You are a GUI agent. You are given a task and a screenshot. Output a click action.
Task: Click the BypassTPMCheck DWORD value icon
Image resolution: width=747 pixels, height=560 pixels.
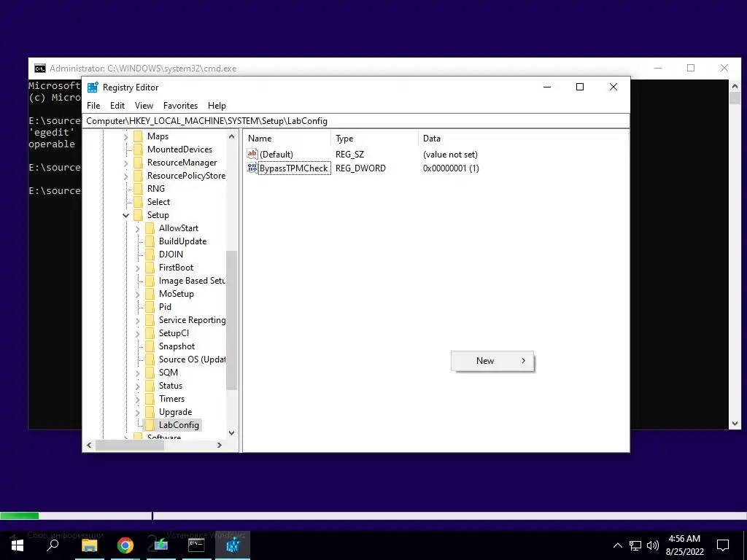click(x=252, y=168)
